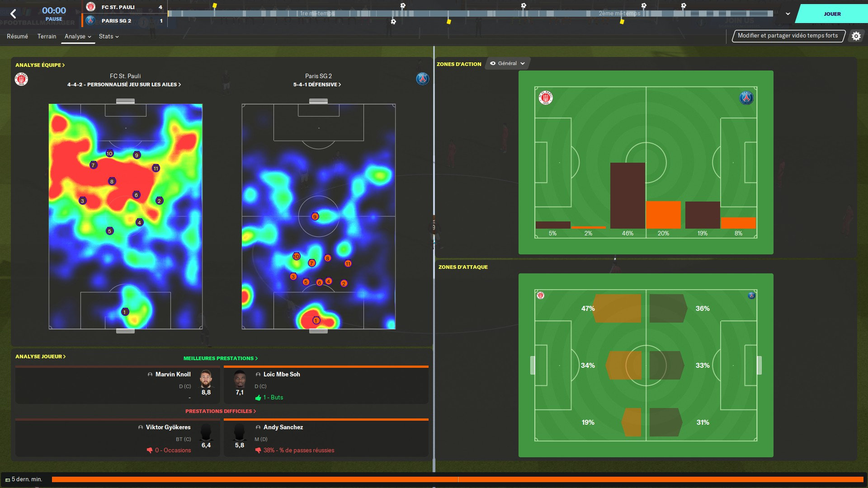
Task: Click first-half yellow card marker on timeline
Action: (215, 6)
